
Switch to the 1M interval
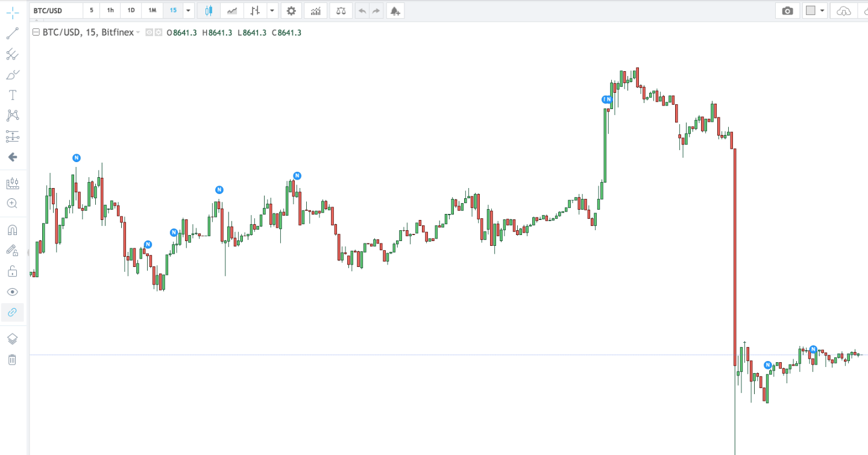click(153, 10)
